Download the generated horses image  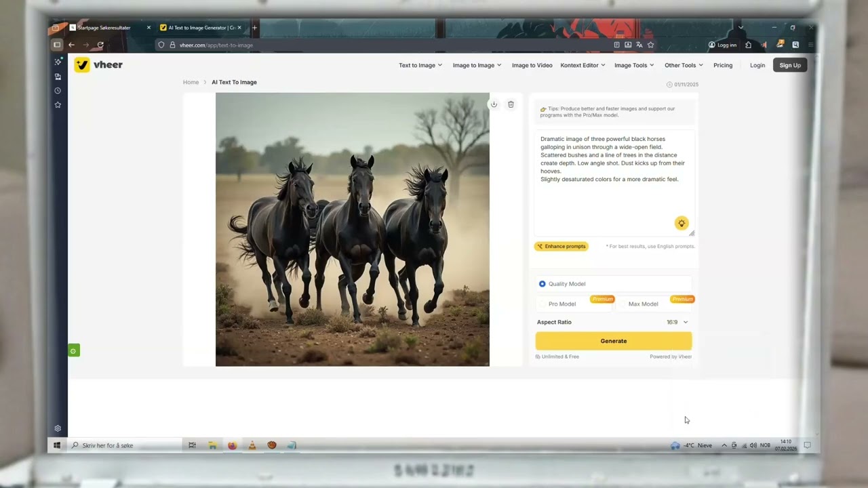494,104
